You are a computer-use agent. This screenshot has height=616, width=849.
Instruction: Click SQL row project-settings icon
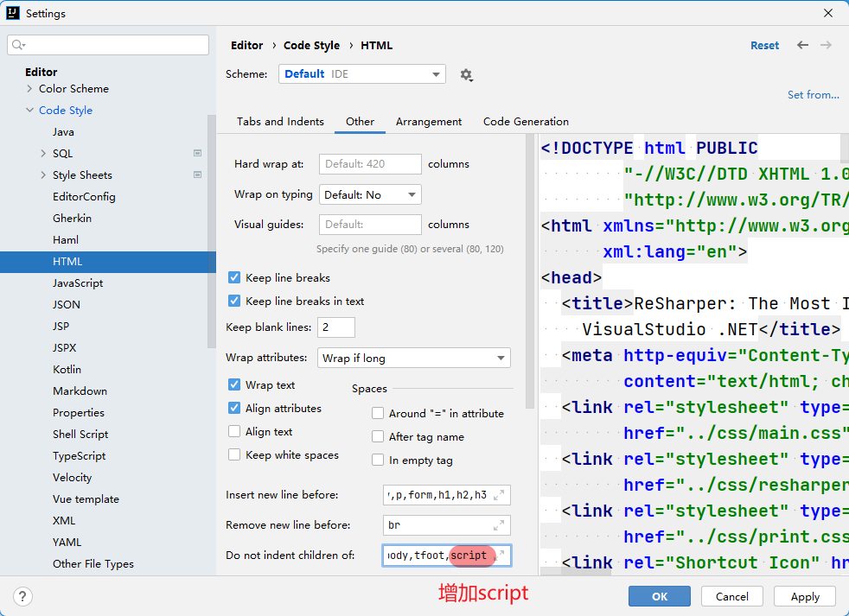pos(198,153)
